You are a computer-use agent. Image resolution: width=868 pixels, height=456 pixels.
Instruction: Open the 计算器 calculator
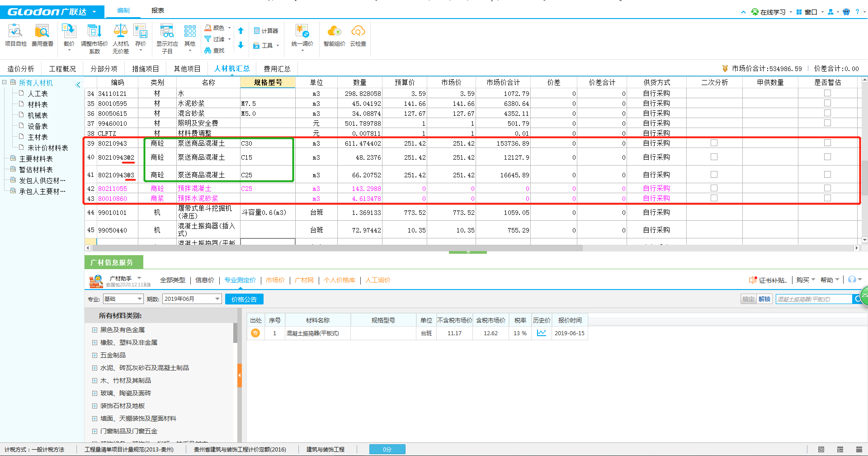point(266,31)
